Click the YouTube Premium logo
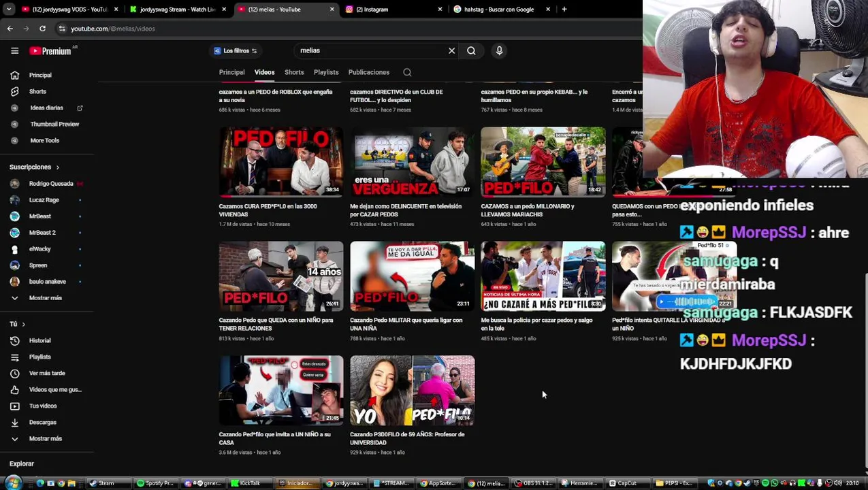868x490 pixels. coord(50,51)
